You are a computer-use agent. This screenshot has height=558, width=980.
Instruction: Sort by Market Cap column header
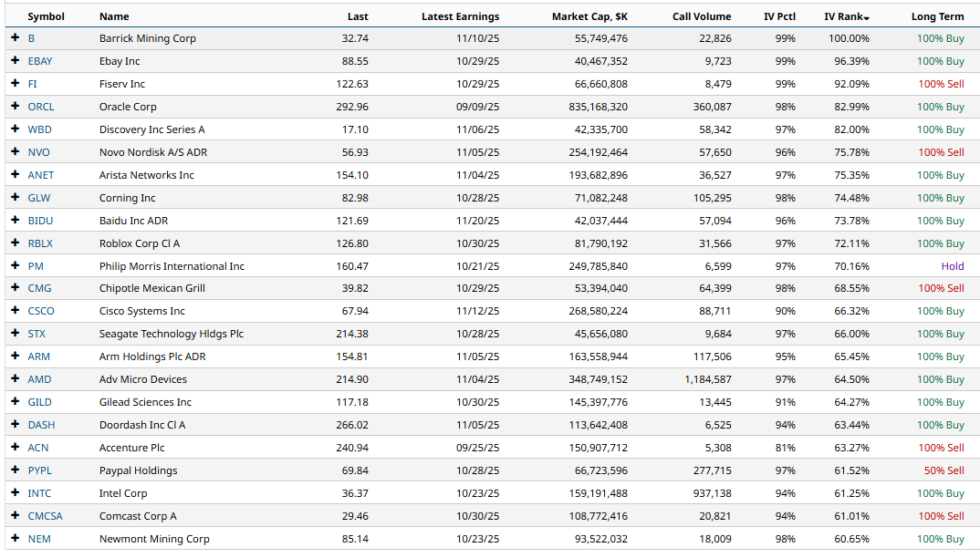tap(589, 16)
